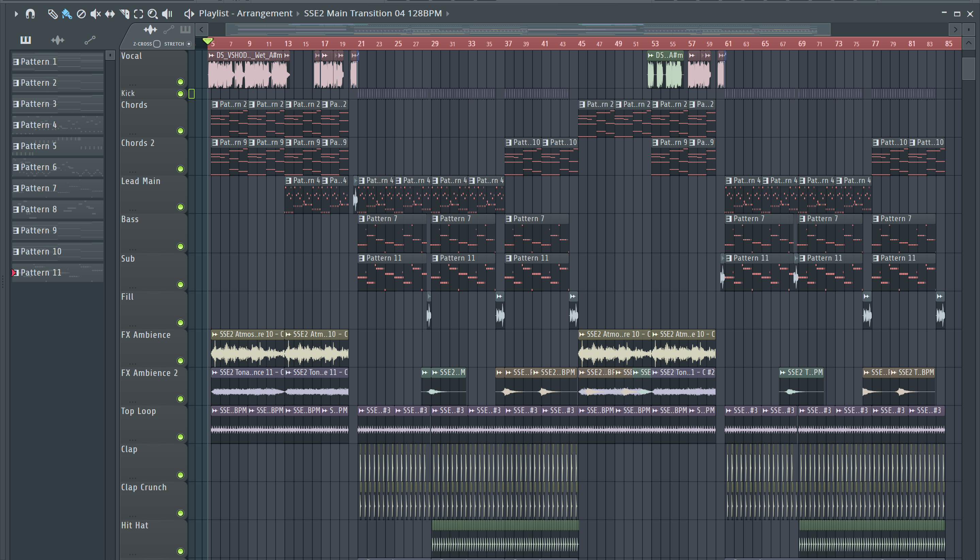Mute the Chords track

[x=180, y=131]
